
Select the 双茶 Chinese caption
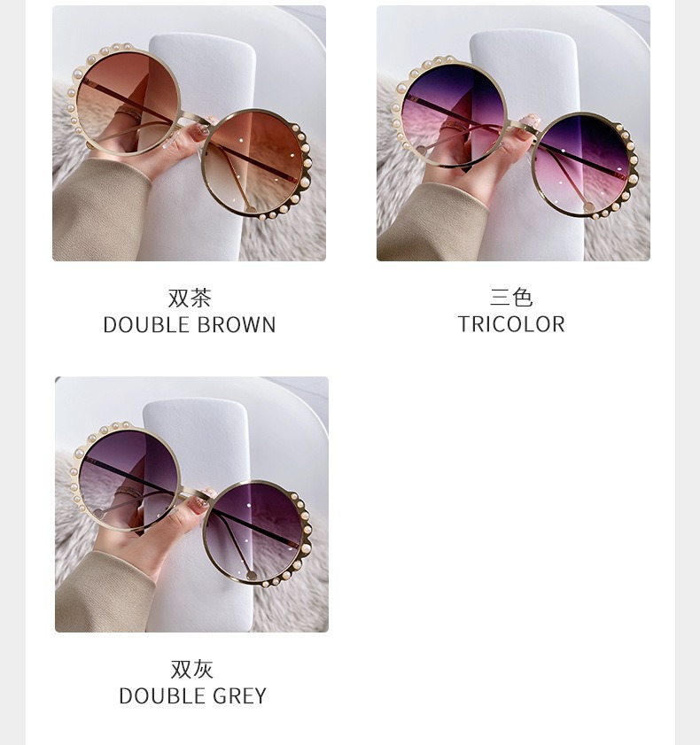(x=189, y=299)
